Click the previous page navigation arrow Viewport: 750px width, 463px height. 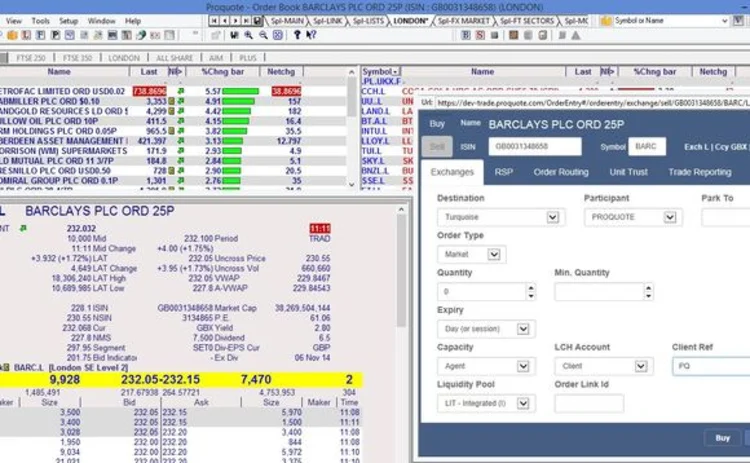pos(224,21)
